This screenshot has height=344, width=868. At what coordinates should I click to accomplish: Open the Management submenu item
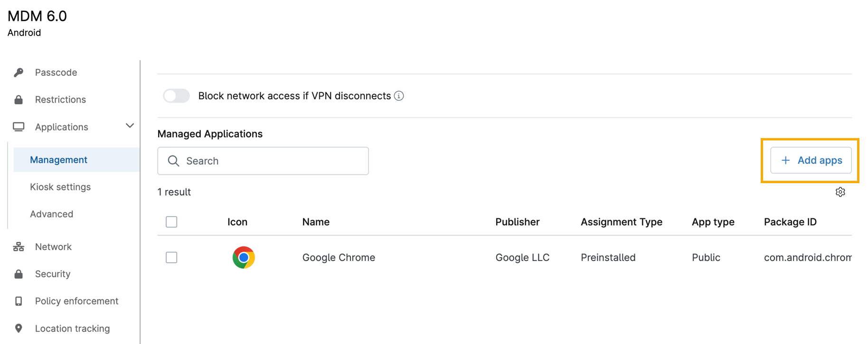(58, 160)
